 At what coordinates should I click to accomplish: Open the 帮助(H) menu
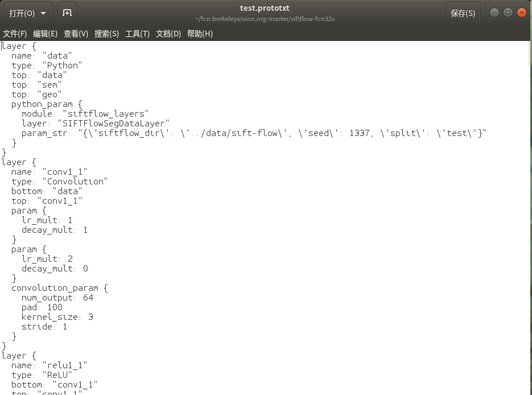coord(200,34)
